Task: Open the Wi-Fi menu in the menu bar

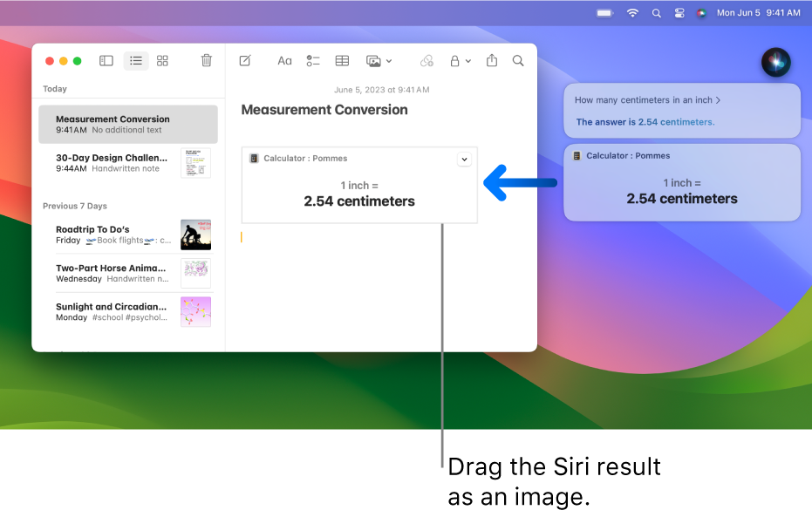Action: (x=631, y=13)
